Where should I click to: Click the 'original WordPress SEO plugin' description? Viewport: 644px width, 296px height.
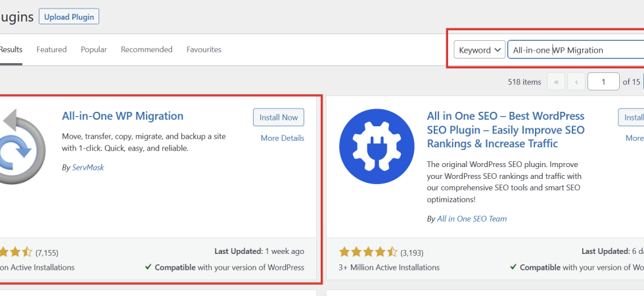[x=505, y=182]
